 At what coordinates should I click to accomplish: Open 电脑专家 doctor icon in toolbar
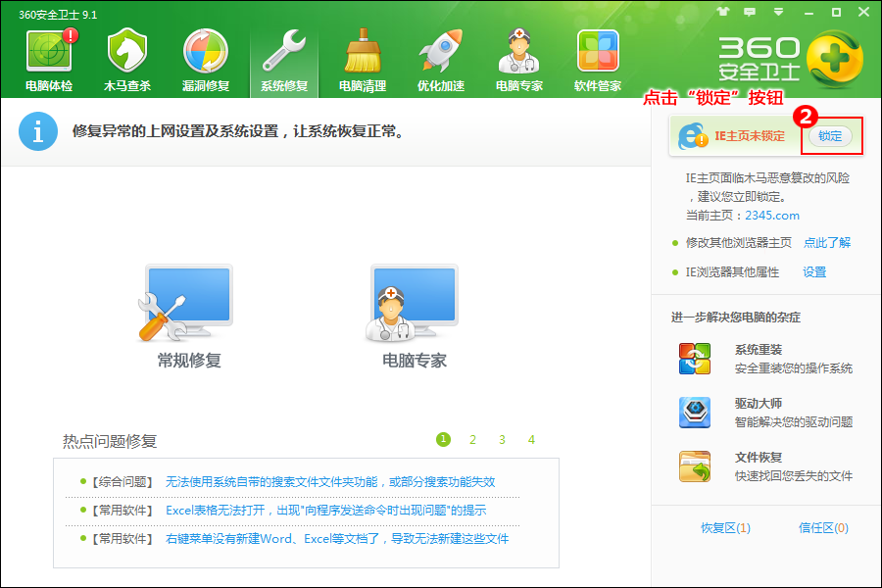pyautogui.click(x=518, y=51)
